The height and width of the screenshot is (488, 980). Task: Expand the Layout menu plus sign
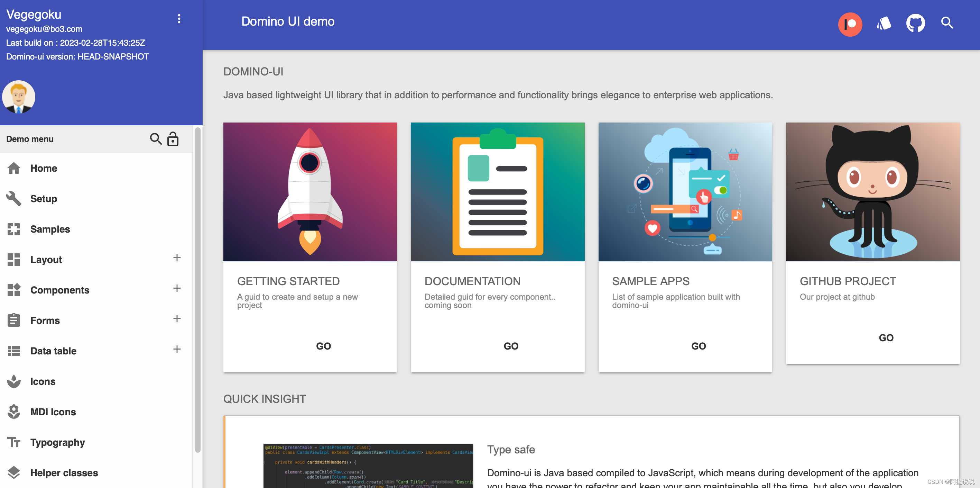(177, 258)
